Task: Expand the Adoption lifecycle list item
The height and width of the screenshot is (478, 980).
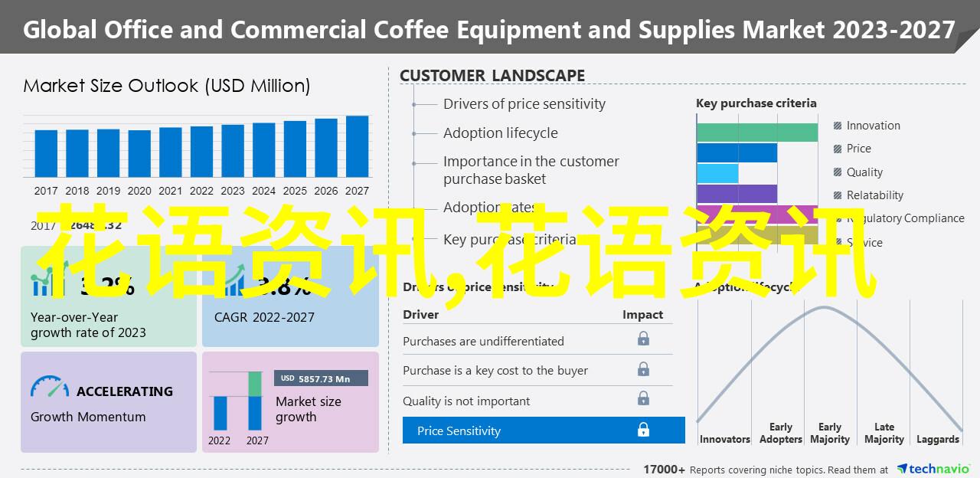Action: click(500, 133)
